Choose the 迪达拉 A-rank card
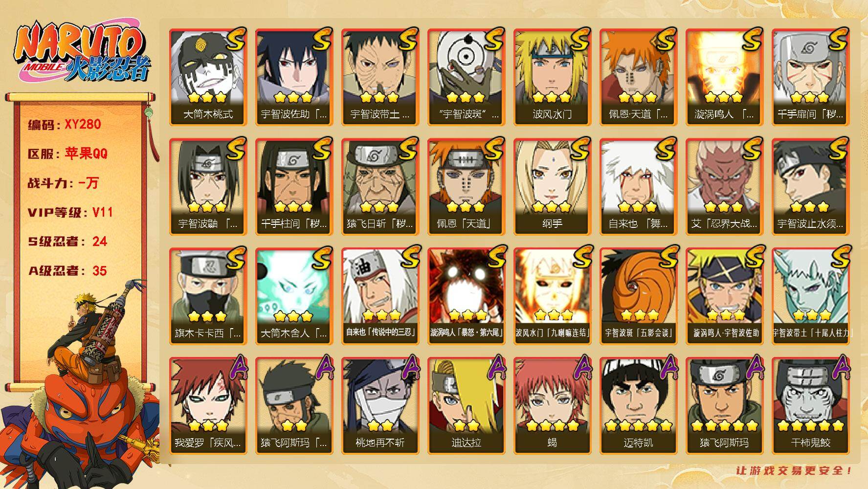This screenshot has width=868, height=489. click(x=467, y=406)
